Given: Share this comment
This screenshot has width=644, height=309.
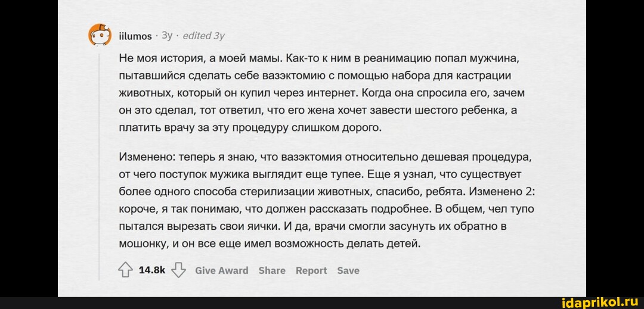Looking at the screenshot, I should pos(272,270).
